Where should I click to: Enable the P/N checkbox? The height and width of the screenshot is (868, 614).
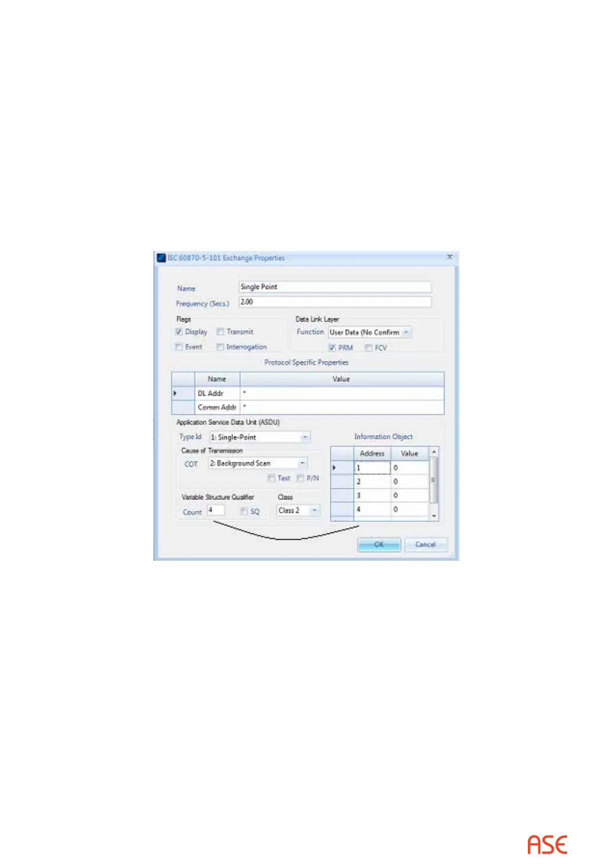(x=300, y=478)
